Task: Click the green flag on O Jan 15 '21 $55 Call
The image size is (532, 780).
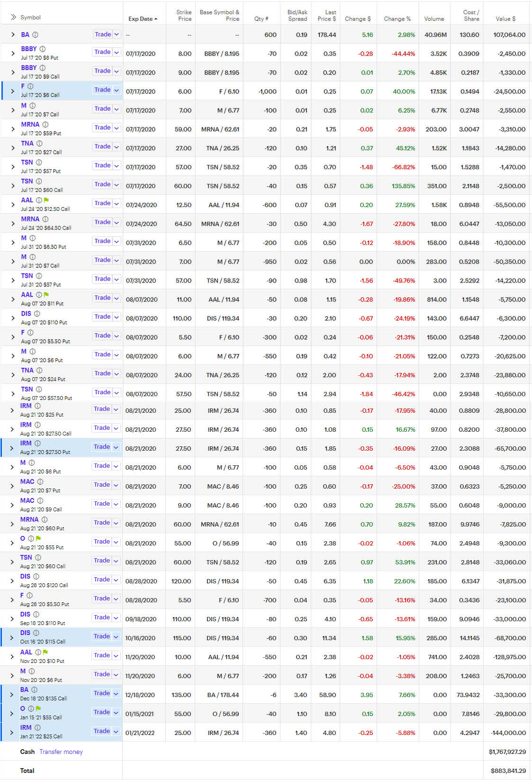Action: [38, 708]
